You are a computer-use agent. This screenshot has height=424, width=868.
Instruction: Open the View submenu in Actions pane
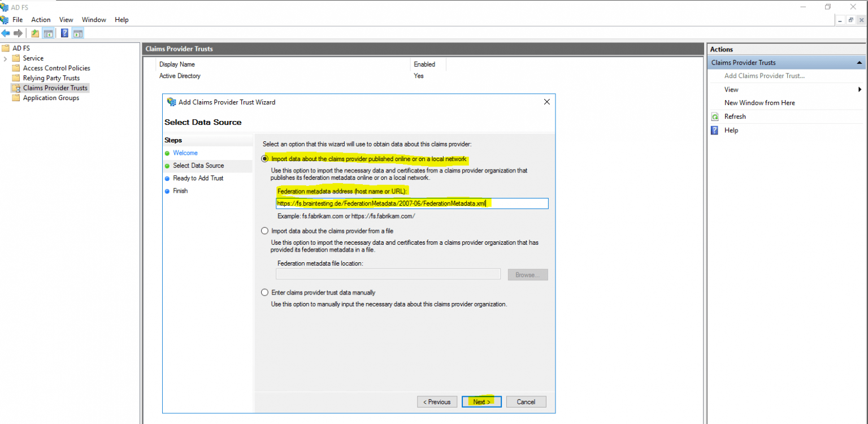coord(731,89)
